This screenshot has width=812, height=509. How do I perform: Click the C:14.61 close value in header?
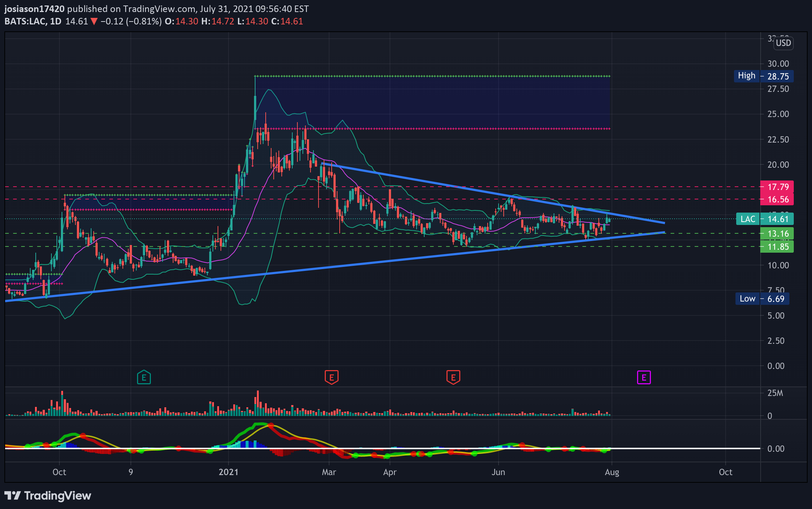point(287,21)
